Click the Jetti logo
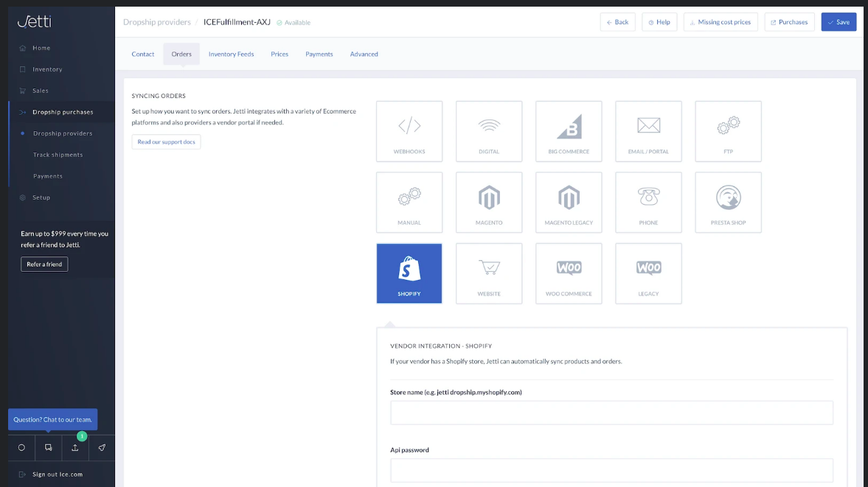This screenshot has height=487, width=868. pos(35,21)
